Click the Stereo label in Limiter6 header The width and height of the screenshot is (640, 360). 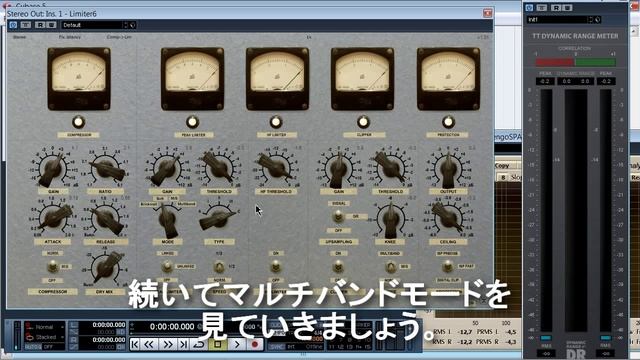coord(19,37)
